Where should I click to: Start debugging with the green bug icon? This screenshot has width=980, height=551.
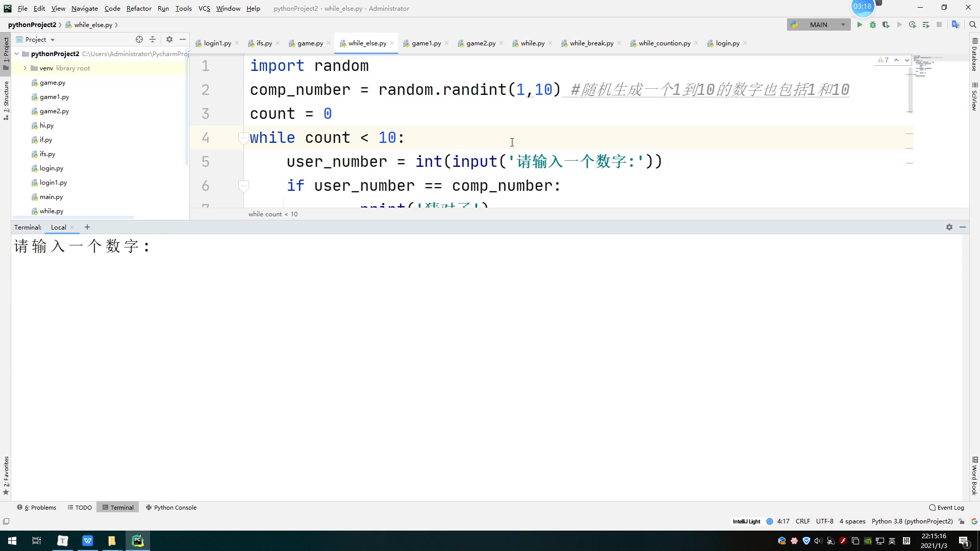(873, 24)
